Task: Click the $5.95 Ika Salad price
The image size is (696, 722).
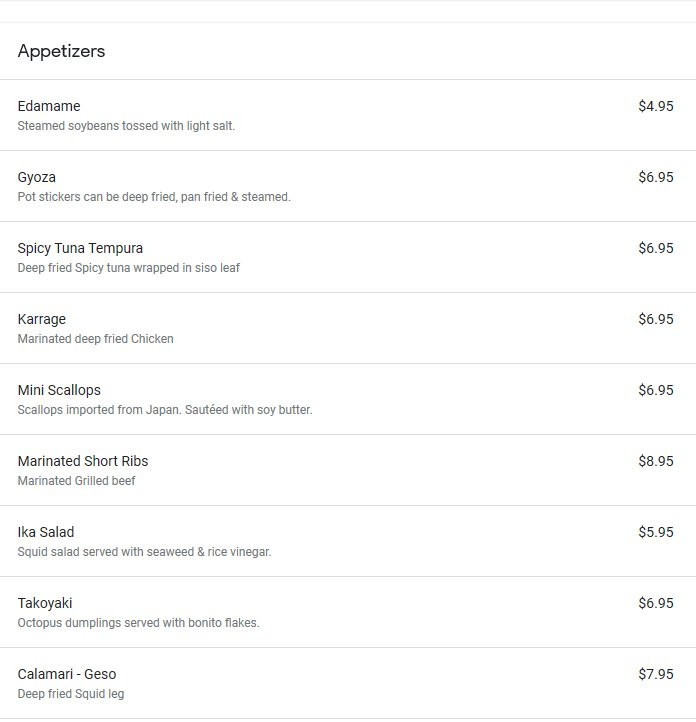Action: pos(655,532)
